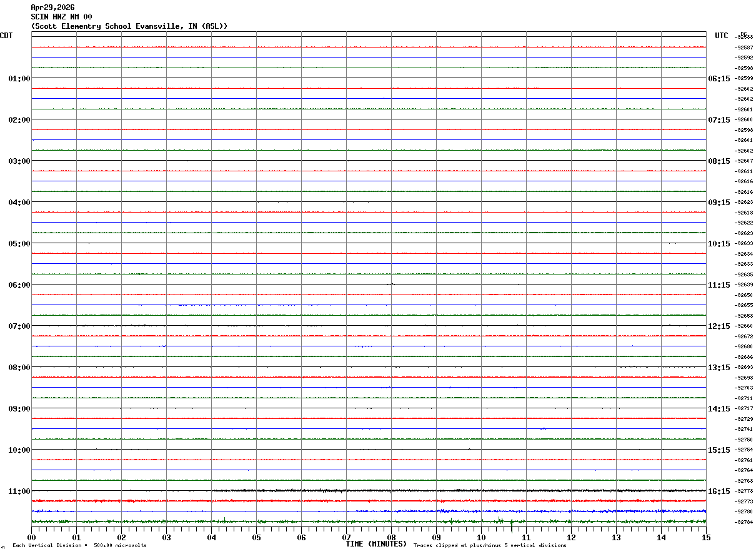Select the 09:00 CDT time label
The width and height of the screenshot is (756, 554).
point(19,409)
